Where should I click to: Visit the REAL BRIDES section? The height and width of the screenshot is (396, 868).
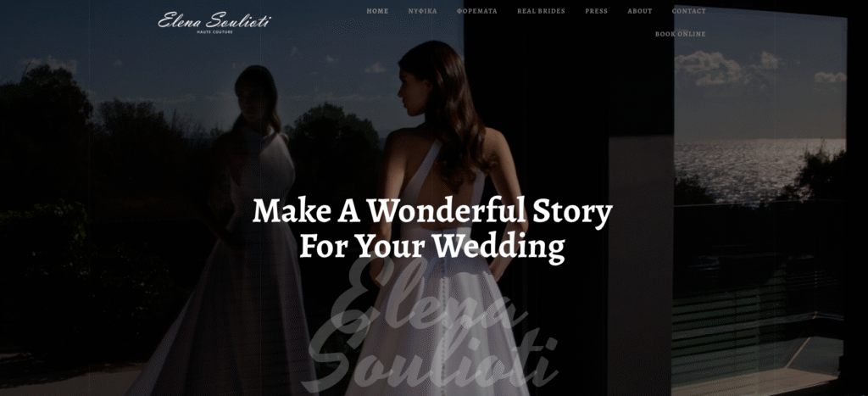click(541, 11)
